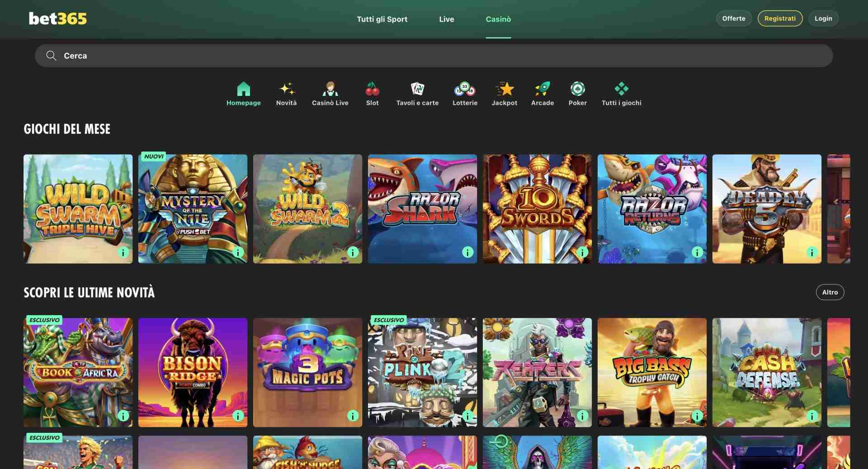Open Novità sparkle stars icon
Screen dimensions: 868x469
point(287,89)
